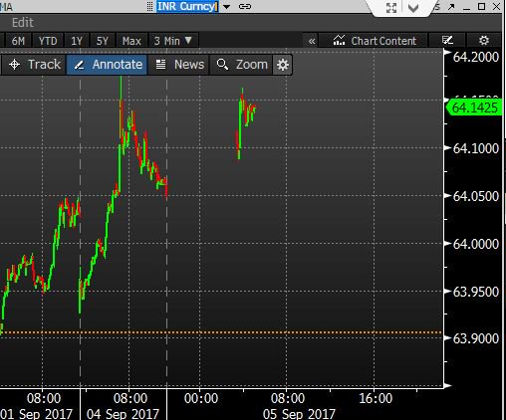
Task: Click the link chain icon beside INR Curncy
Action: (245, 6)
